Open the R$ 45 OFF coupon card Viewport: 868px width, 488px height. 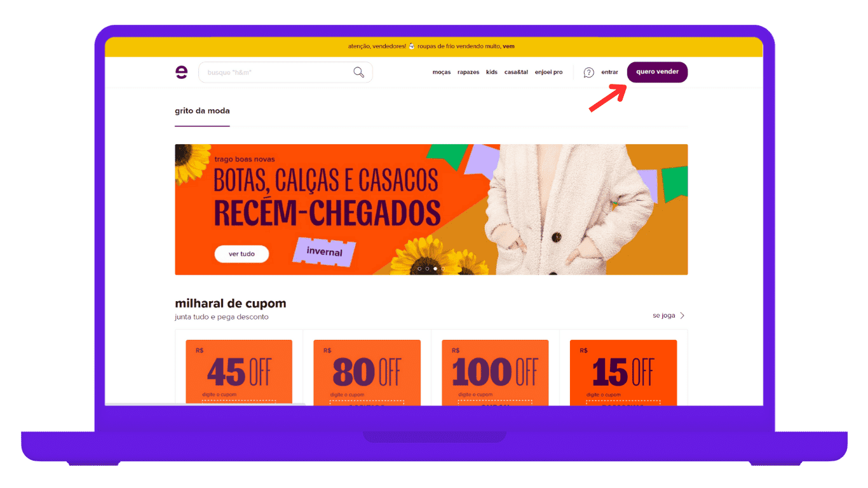click(239, 372)
